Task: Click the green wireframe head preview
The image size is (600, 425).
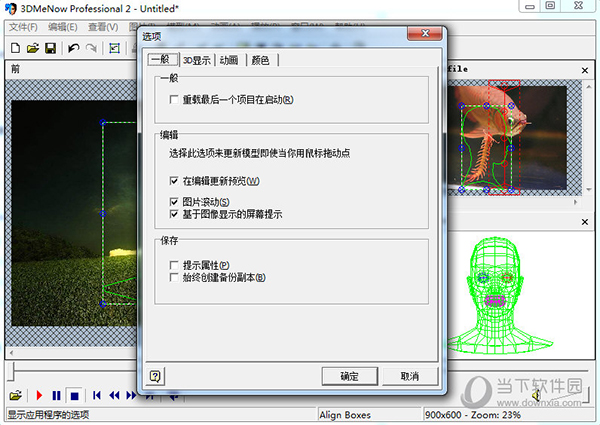Action: [500, 295]
